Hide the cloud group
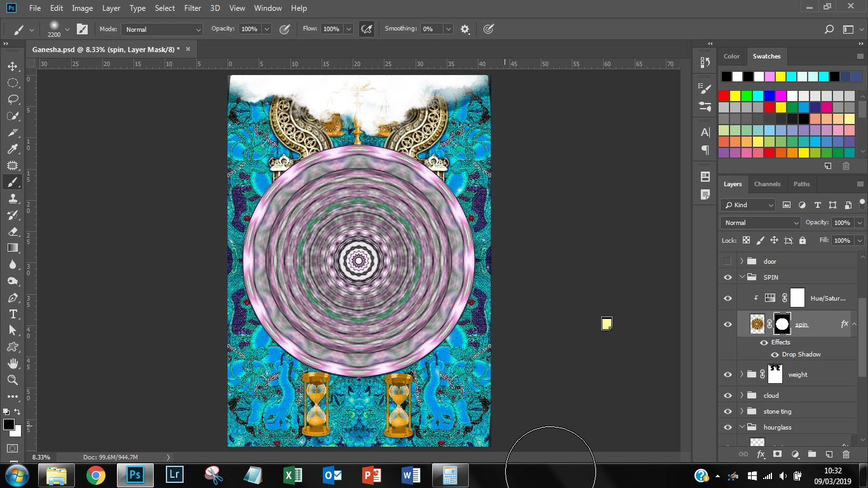868x488 pixels. [x=728, y=395]
